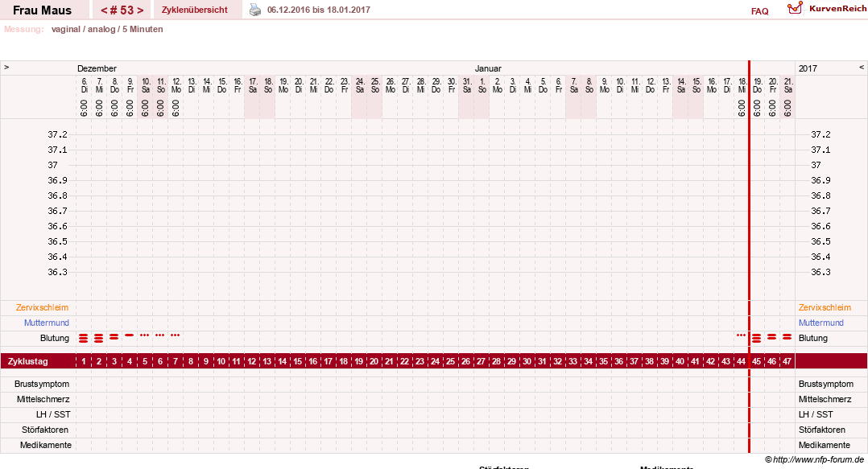868x469 pixels.
Task: Click spotting mark on cycle day 6
Action: tap(160, 335)
